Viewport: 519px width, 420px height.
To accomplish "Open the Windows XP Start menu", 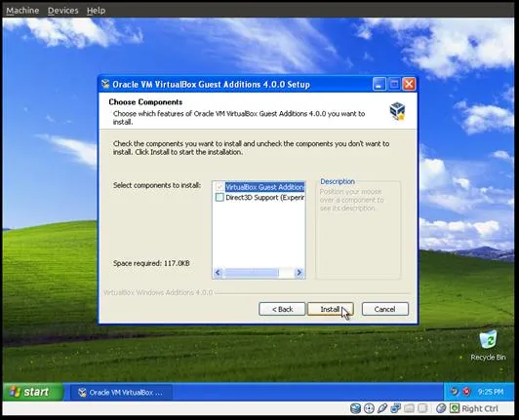I will coord(32,392).
